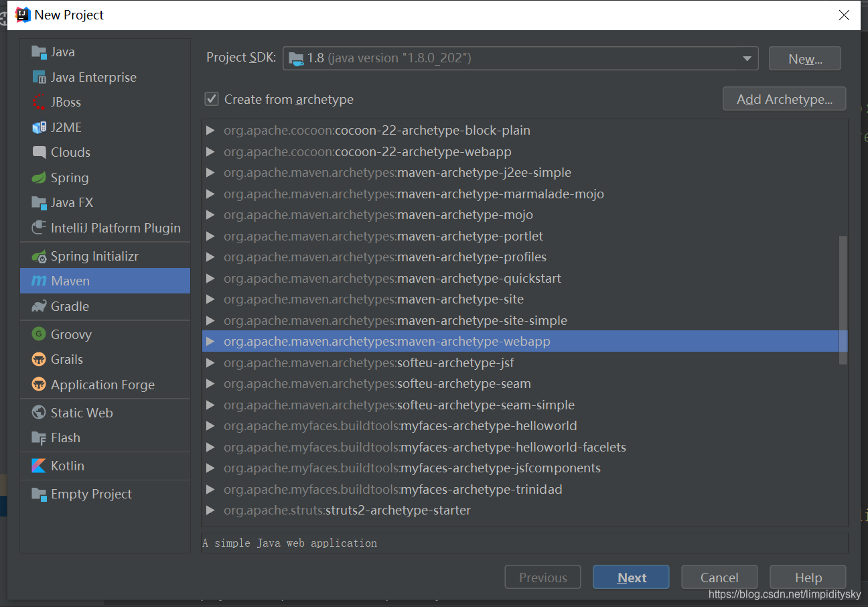Toggle the Create from archetype checkbox
This screenshot has width=868, height=607.
click(x=212, y=99)
